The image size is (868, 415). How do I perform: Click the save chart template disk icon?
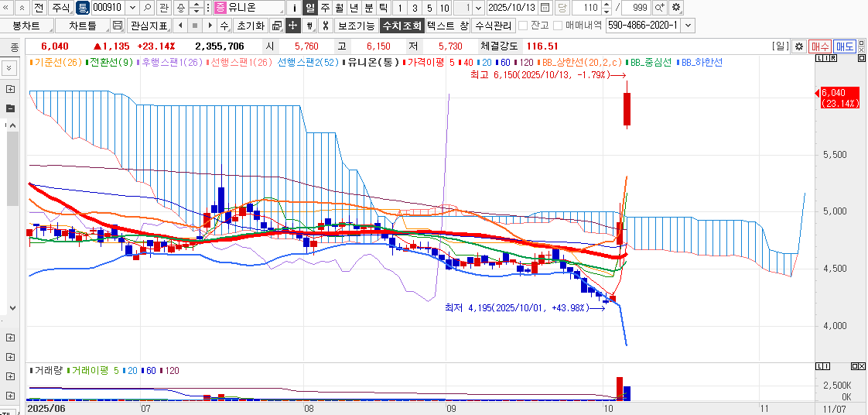(x=118, y=26)
